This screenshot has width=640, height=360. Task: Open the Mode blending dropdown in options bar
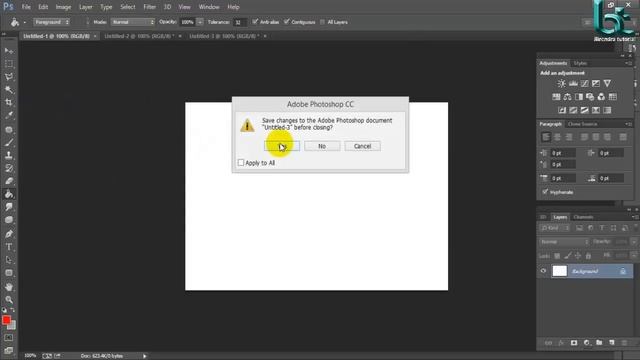[x=133, y=22]
